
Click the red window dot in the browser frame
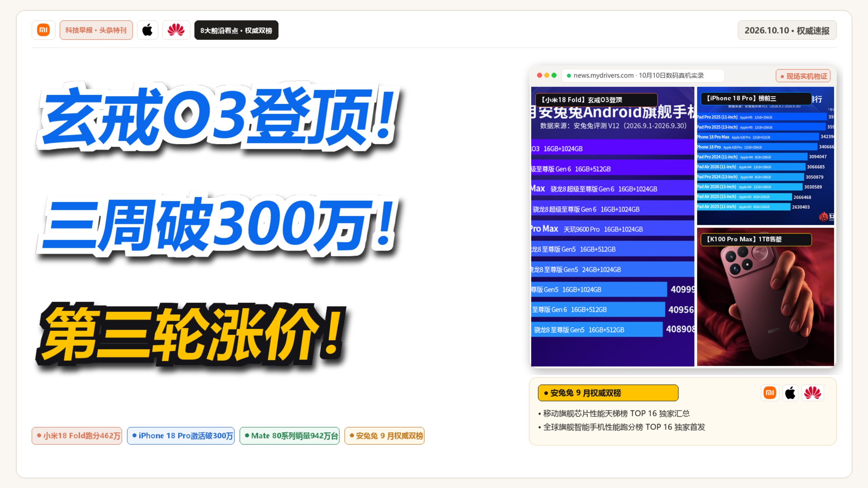539,75
